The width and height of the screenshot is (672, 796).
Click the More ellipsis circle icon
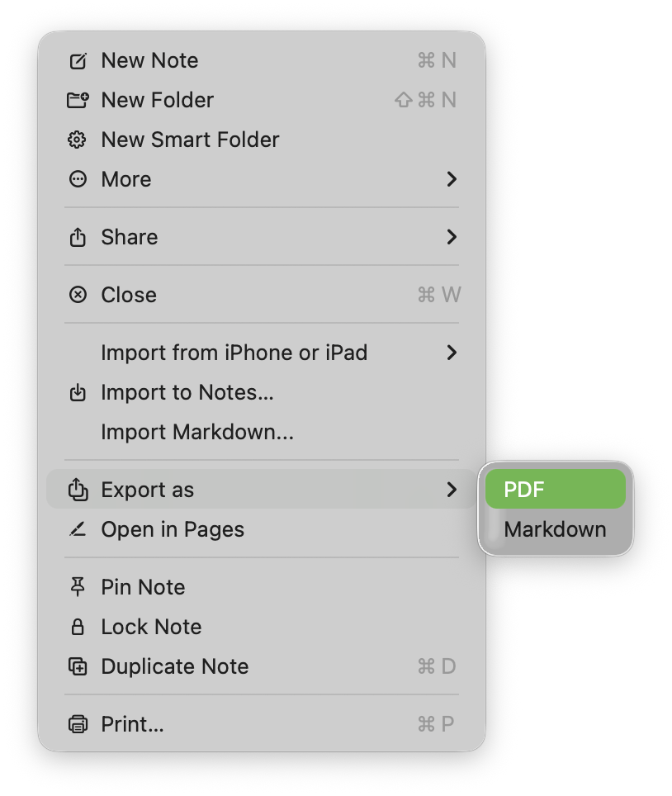(x=78, y=179)
